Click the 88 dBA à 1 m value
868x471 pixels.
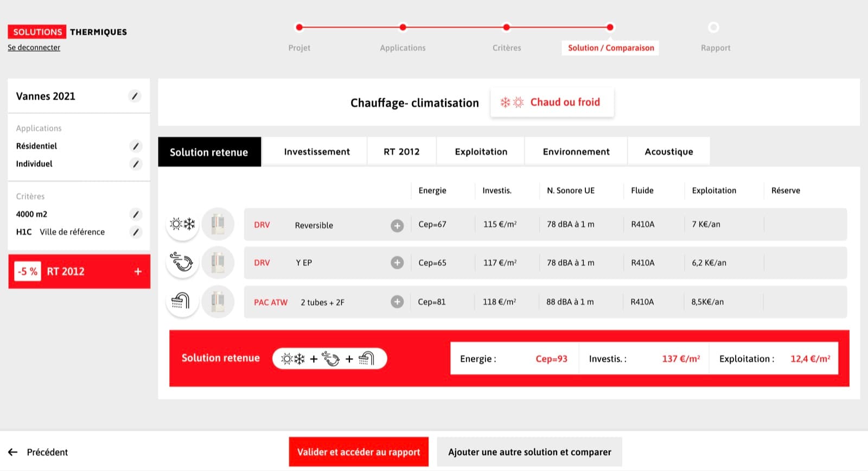(x=570, y=302)
